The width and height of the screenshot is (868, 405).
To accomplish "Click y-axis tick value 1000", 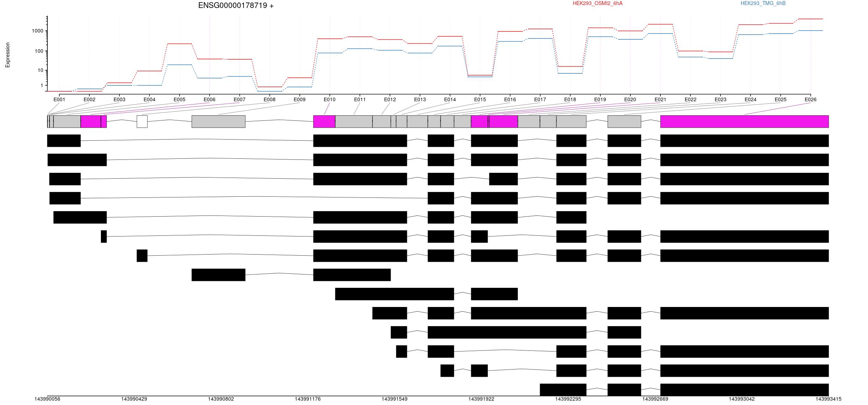I will click(38, 31).
